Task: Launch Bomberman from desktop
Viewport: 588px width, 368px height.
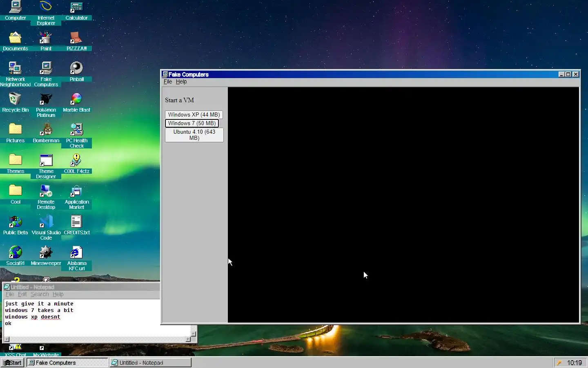Action: tap(46, 133)
